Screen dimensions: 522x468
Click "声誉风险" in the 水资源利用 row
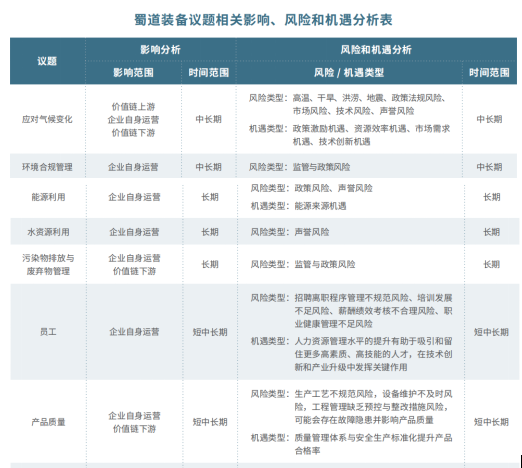312,232
